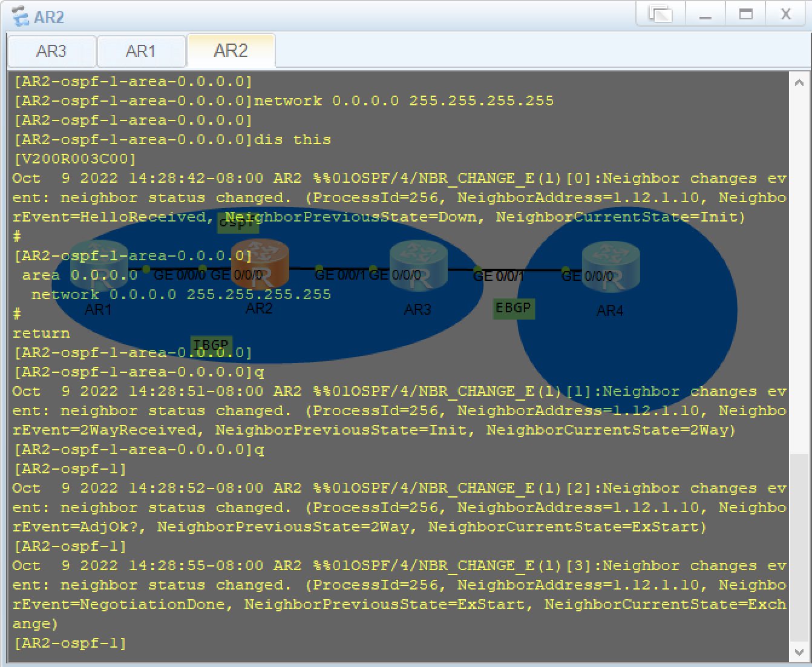Click the 'ange)' line in the terminal
This screenshot has width=812, height=667.
coord(35,623)
